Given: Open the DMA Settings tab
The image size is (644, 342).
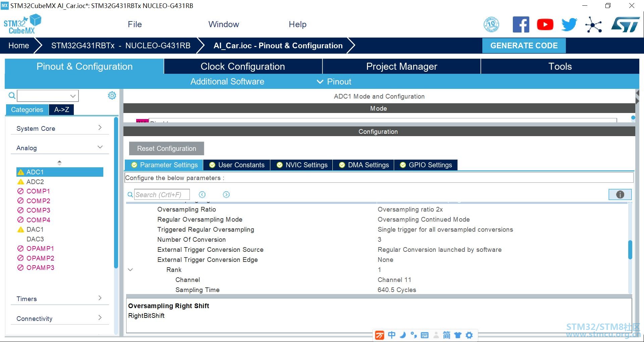Looking at the screenshot, I should pyautogui.click(x=364, y=165).
